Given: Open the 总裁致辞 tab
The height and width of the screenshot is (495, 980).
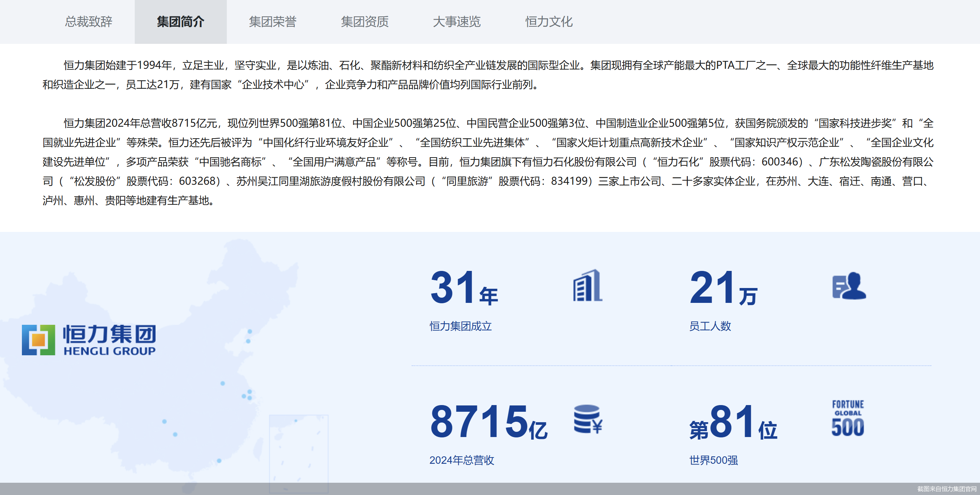Looking at the screenshot, I should pos(88,22).
